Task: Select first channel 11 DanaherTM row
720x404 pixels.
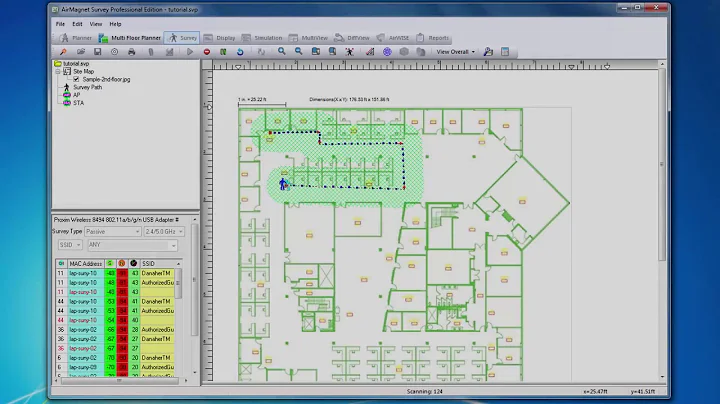Action: (x=115, y=273)
